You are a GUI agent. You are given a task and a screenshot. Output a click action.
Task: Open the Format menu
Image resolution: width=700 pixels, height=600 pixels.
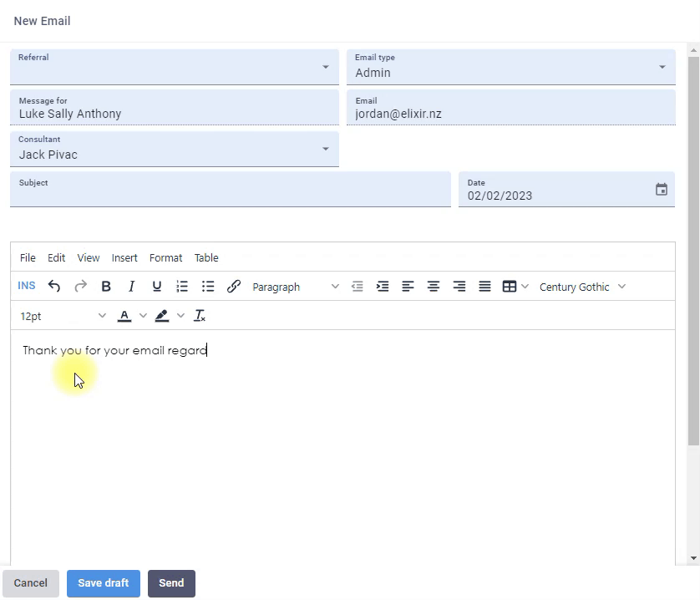click(165, 257)
